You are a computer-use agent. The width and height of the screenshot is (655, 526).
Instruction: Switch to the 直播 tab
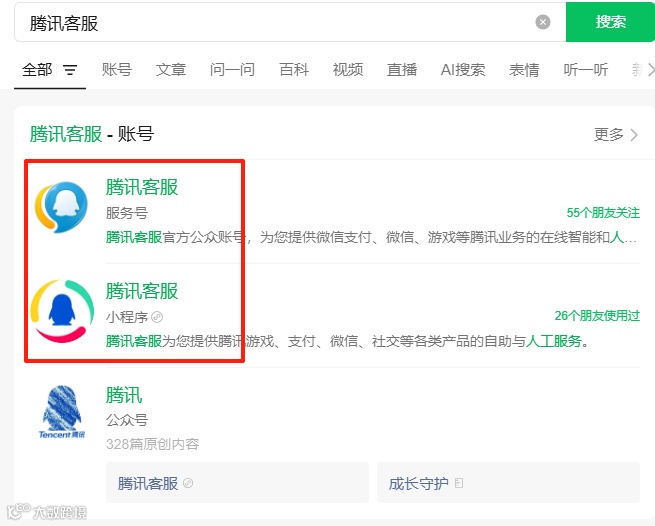click(402, 69)
